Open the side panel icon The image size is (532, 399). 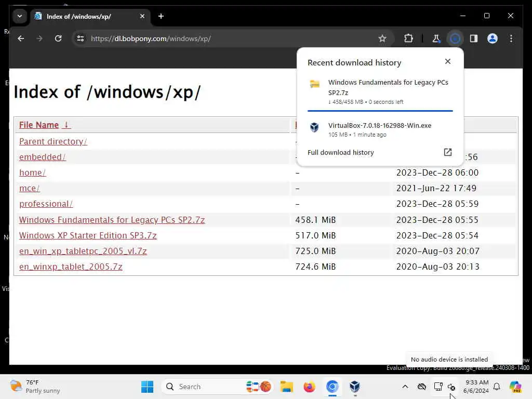(x=474, y=38)
